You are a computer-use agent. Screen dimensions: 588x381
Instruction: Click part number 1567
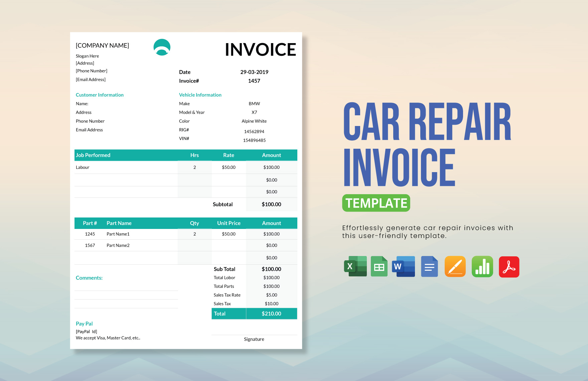tap(90, 245)
